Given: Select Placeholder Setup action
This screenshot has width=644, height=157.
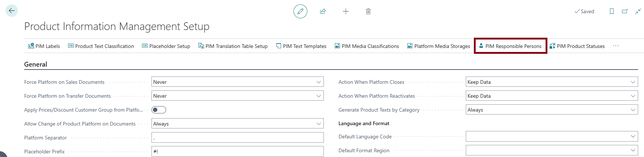Looking at the screenshot, I should pyautogui.click(x=166, y=46).
